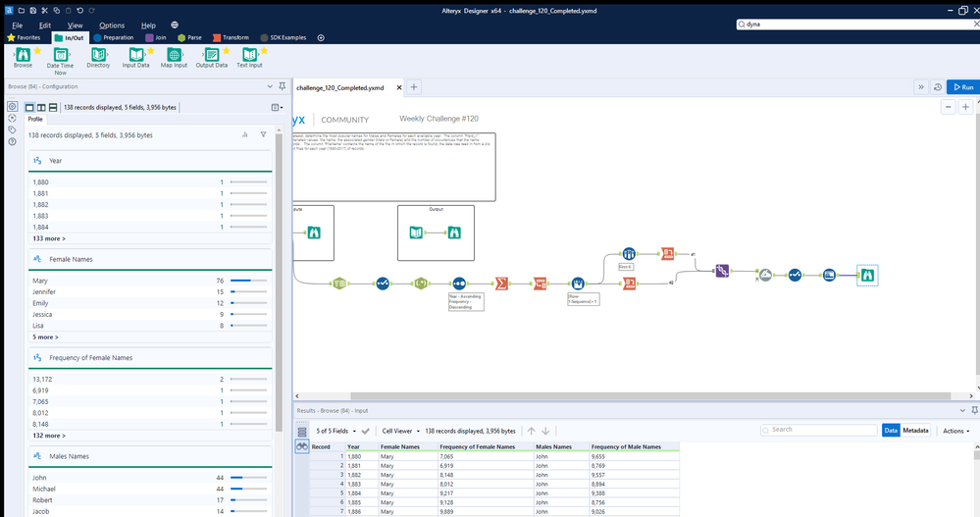The width and height of the screenshot is (980, 517).
Task: Open the Configuration window chevron menu
Action: coord(270,86)
